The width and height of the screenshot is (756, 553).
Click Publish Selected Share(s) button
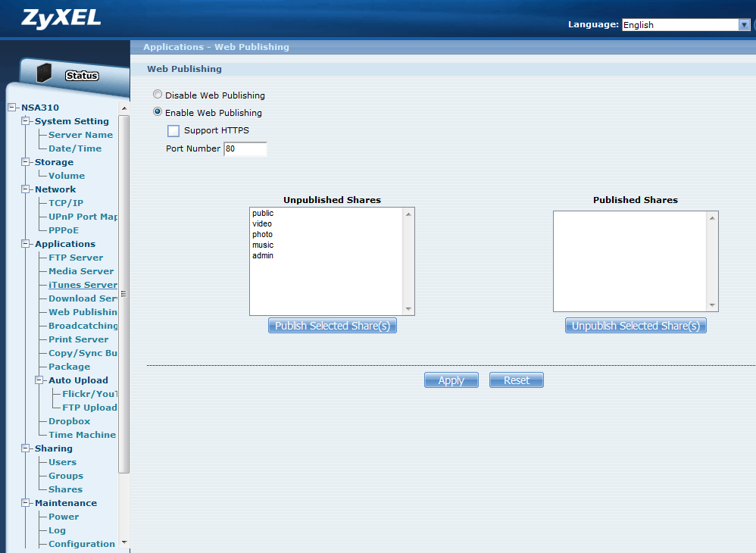click(x=333, y=326)
